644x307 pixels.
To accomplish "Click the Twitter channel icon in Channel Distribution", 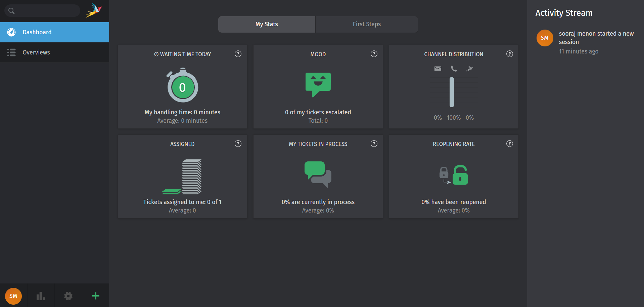I will coord(469,69).
